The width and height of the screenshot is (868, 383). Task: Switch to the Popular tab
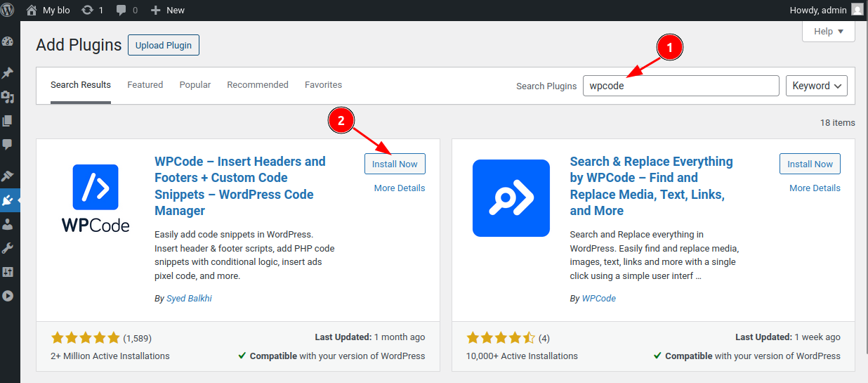(x=195, y=85)
